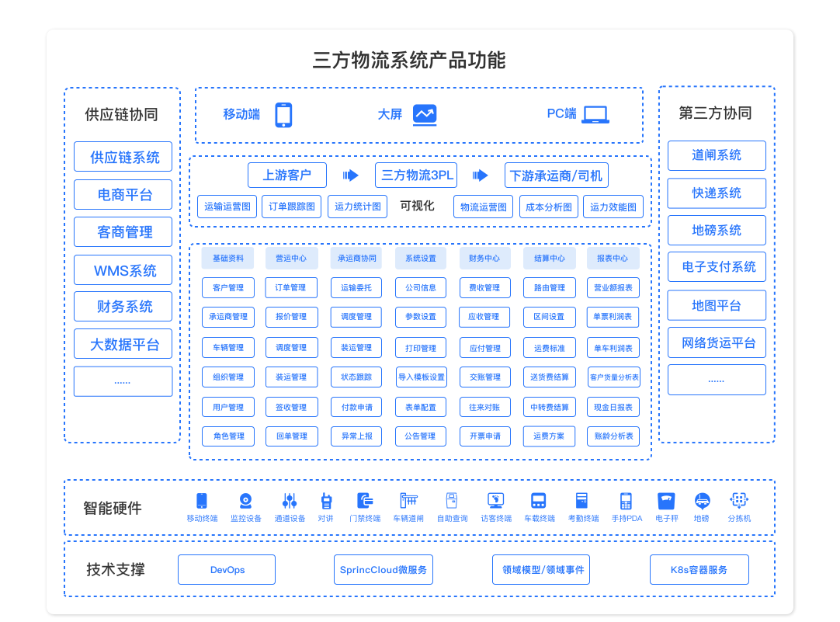Click the 领域模型/领域事件 box
840x622 pixels.
coord(541,569)
